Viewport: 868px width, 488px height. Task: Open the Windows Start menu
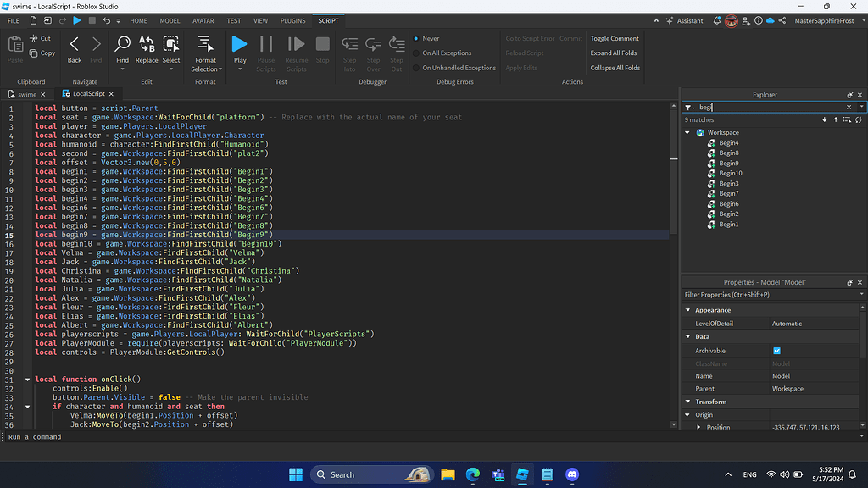pos(296,474)
